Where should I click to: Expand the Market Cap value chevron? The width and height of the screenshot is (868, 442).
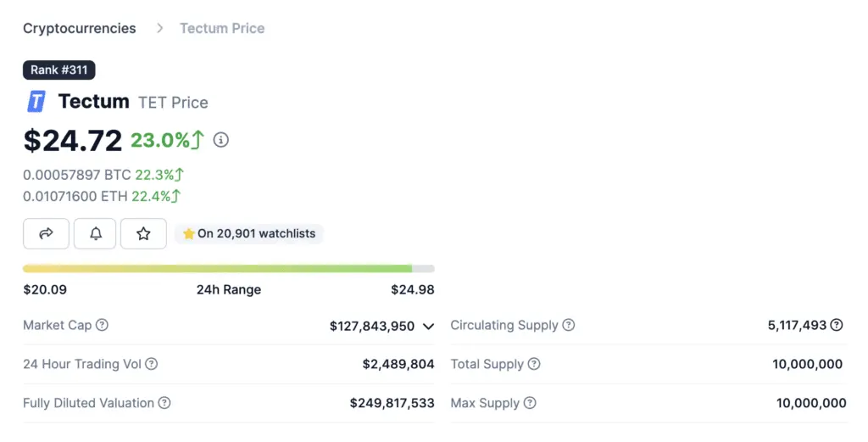428,327
